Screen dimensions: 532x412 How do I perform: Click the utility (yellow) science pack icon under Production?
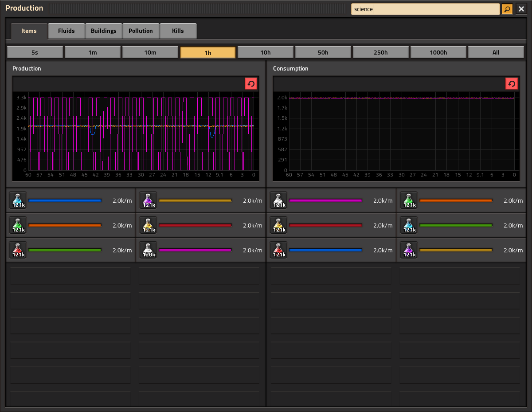point(149,225)
